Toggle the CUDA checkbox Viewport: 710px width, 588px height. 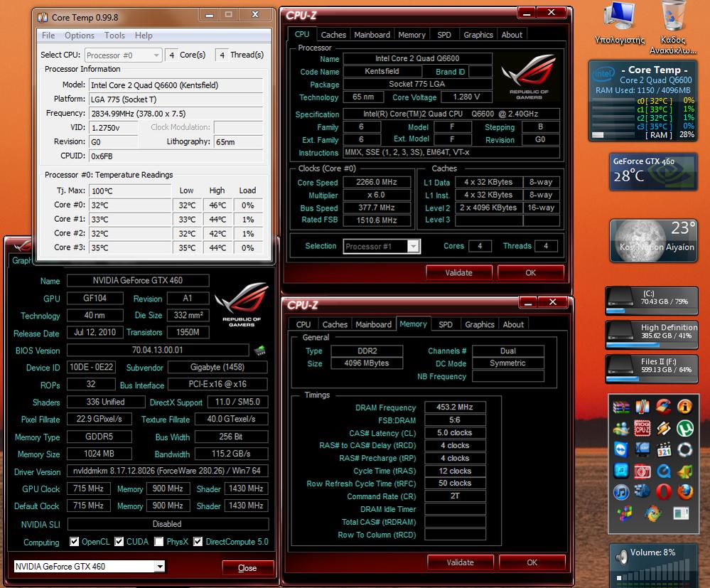click(119, 542)
